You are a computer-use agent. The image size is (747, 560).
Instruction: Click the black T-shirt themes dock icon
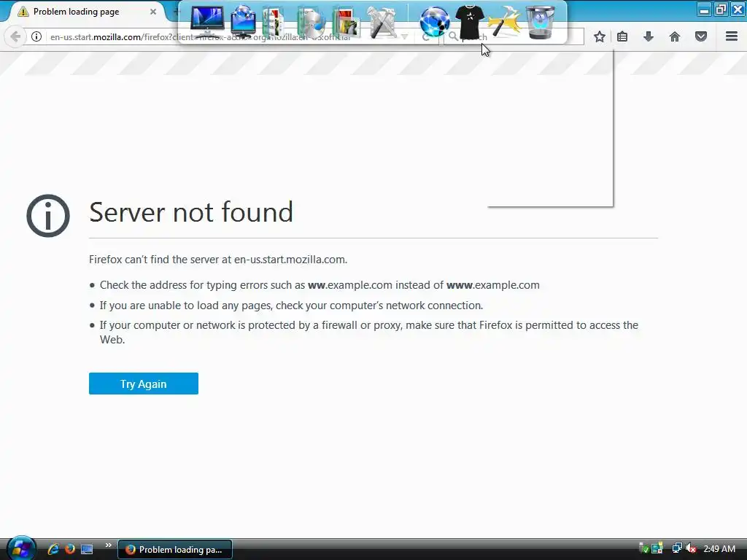(x=470, y=22)
